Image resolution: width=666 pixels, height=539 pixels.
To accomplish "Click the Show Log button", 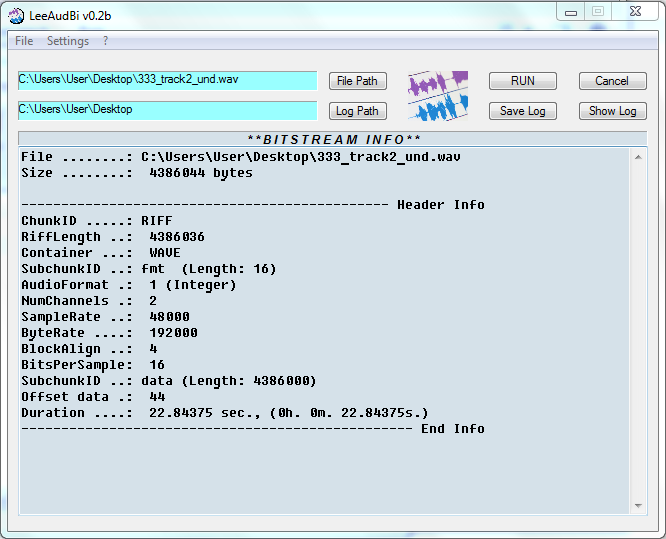I will click(612, 111).
